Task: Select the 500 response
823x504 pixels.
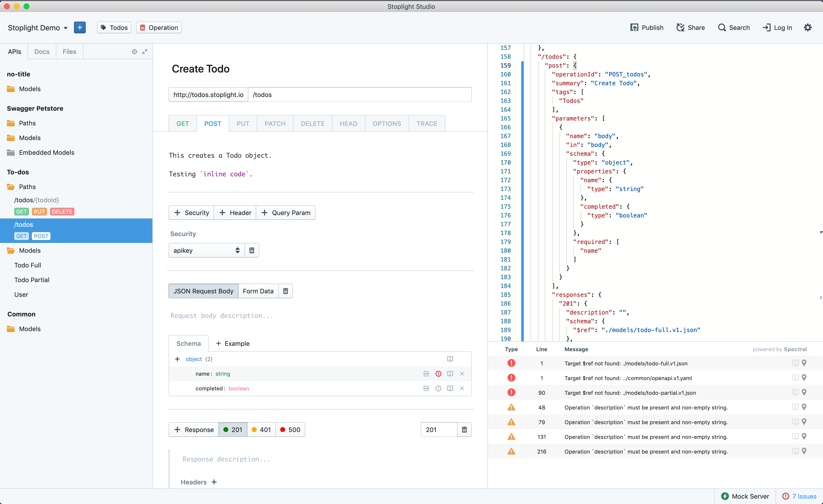Action: 290,430
